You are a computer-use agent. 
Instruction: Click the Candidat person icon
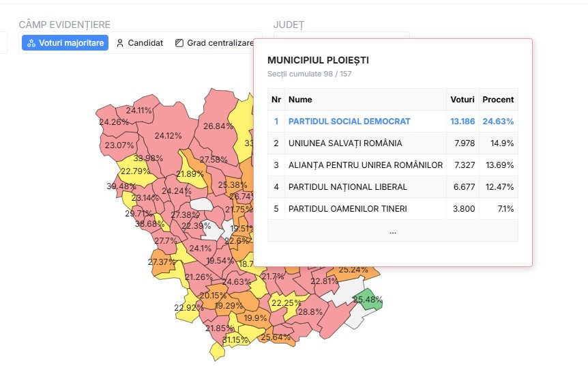[x=120, y=43]
